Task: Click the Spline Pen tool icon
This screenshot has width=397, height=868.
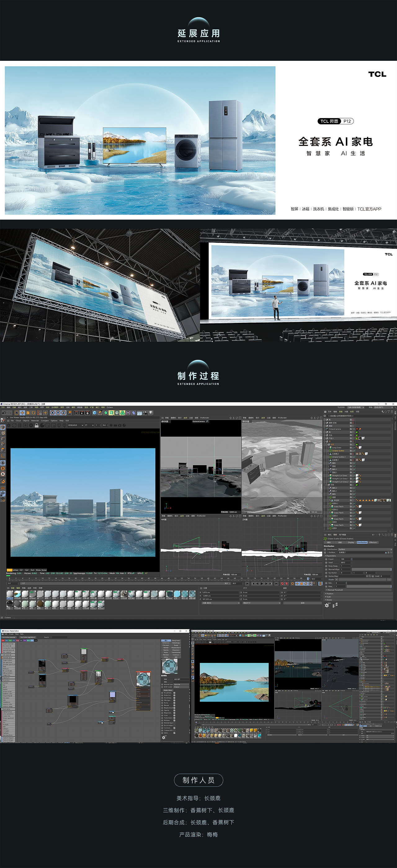Action: point(100,413)
